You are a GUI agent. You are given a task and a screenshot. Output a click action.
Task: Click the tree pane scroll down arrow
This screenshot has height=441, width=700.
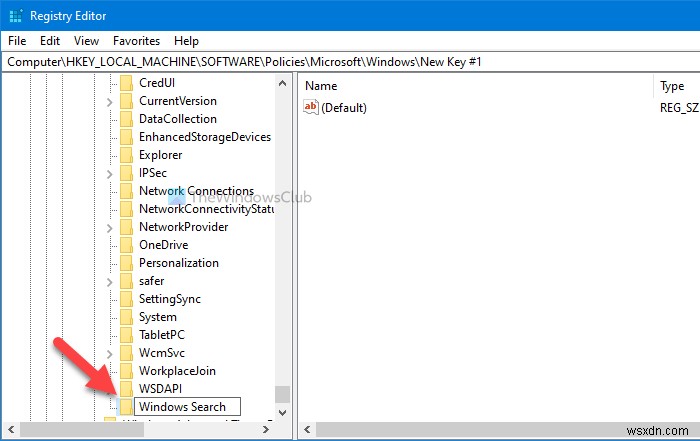coord(282,413)
